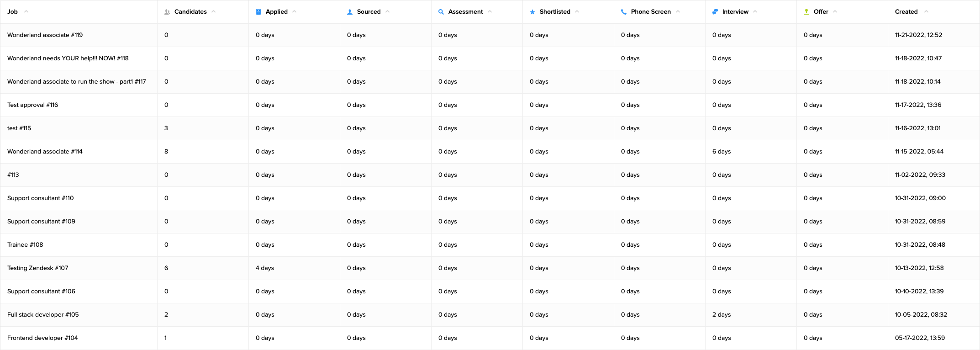Click the Applied document icon
The height and width of the screenshot is (350, 980).
258,12
